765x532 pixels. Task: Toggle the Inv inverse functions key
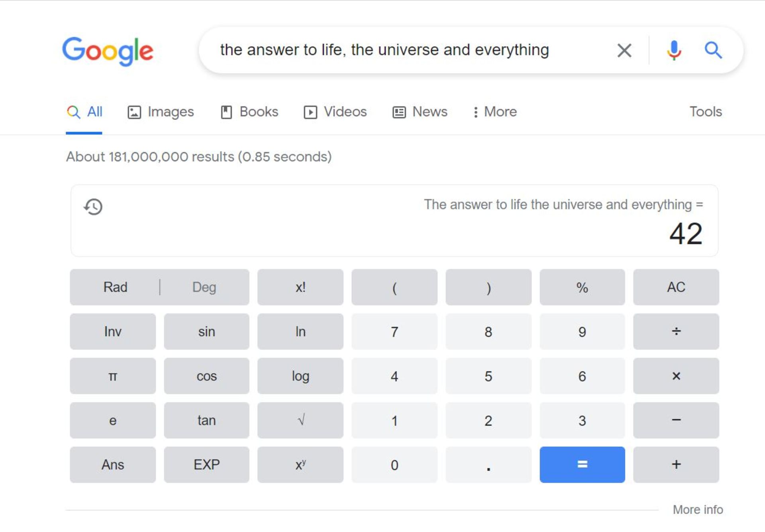click(x=113, y=332)
